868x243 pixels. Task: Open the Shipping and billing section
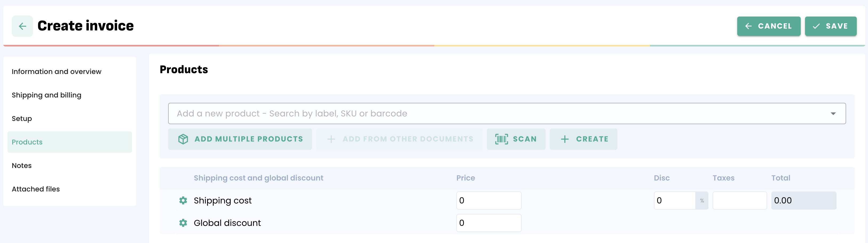pyautogui.click(x=46, y=95)
